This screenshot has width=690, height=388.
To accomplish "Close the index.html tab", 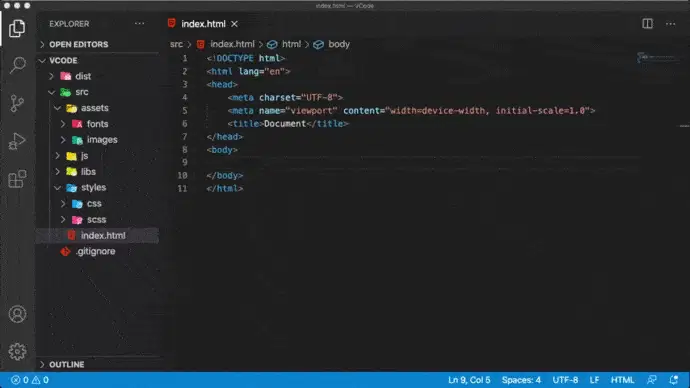I will [235, 24].
